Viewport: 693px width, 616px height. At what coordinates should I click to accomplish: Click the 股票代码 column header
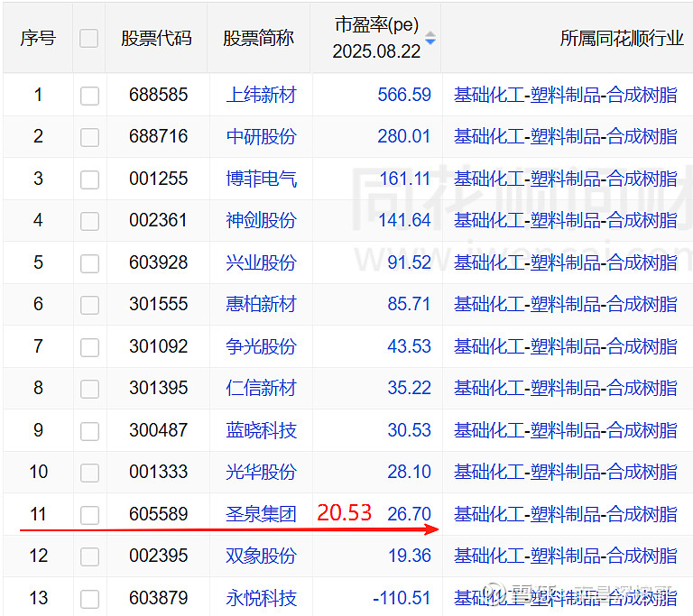point(156,38)
